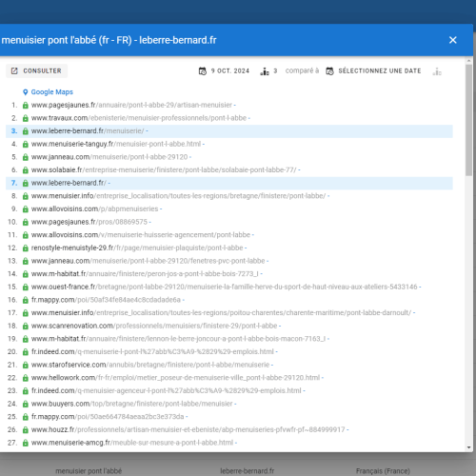This screenshot has width=476, height=476.
Task: Click 'menuisier pont l'abbé' in background row
Action: 89,471
